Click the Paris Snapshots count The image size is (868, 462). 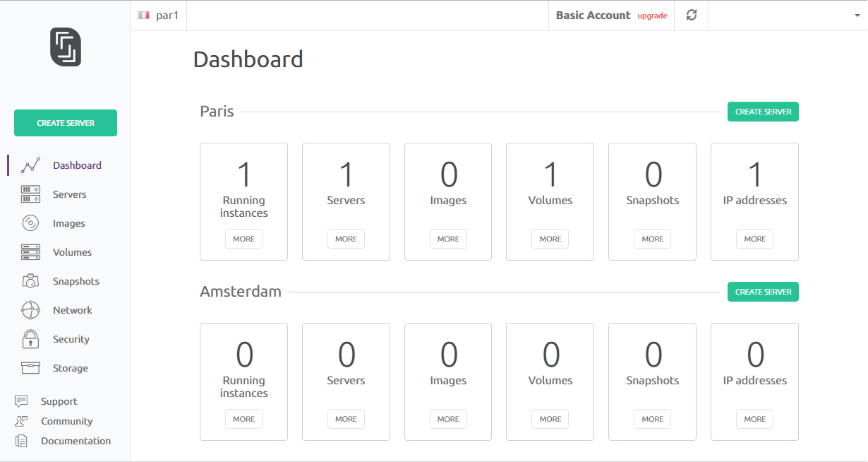point(653,174)
